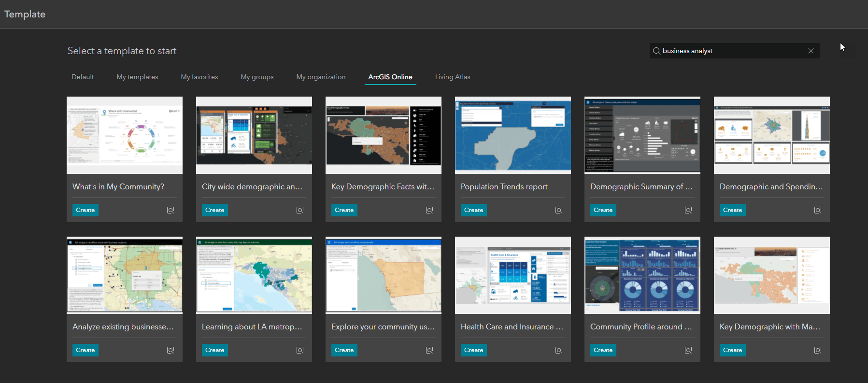
Task: Create from Learning about LA metrop template
Action: (x=215, y=350)
